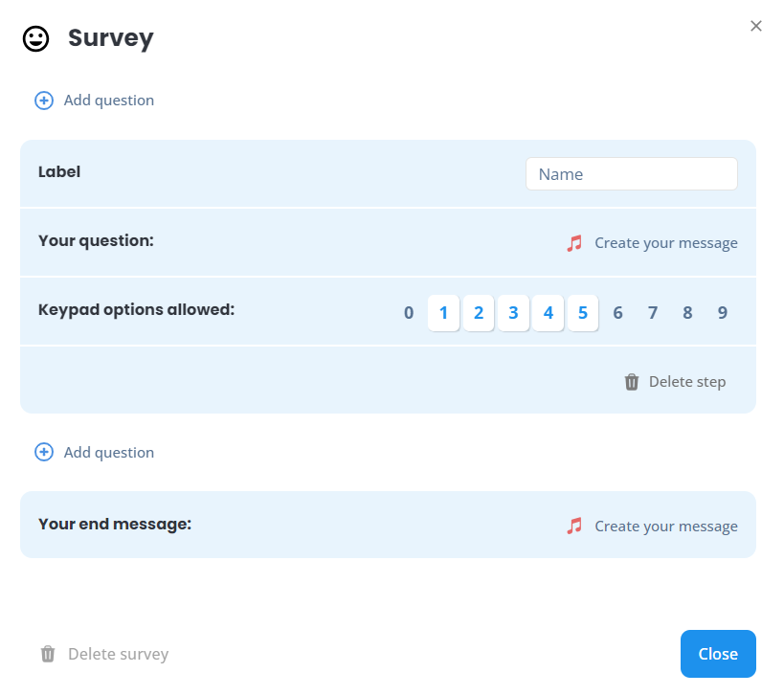Click the trash icon next to Delete step
784x695 pixels.
(x=632, y=382)
